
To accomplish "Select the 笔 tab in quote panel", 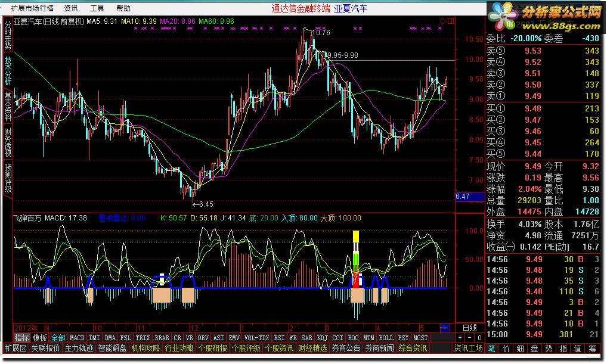I will [492, 348].
